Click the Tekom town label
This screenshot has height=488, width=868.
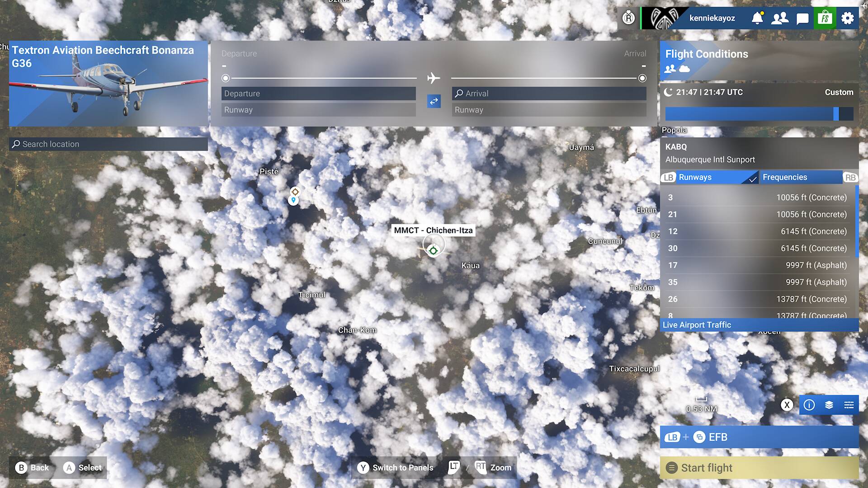[x=642, y=288]
